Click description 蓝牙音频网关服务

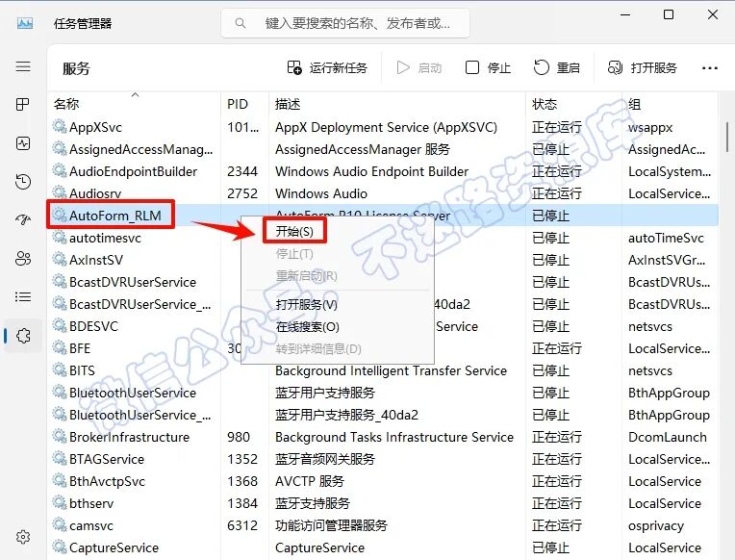(x=325, y=459)
